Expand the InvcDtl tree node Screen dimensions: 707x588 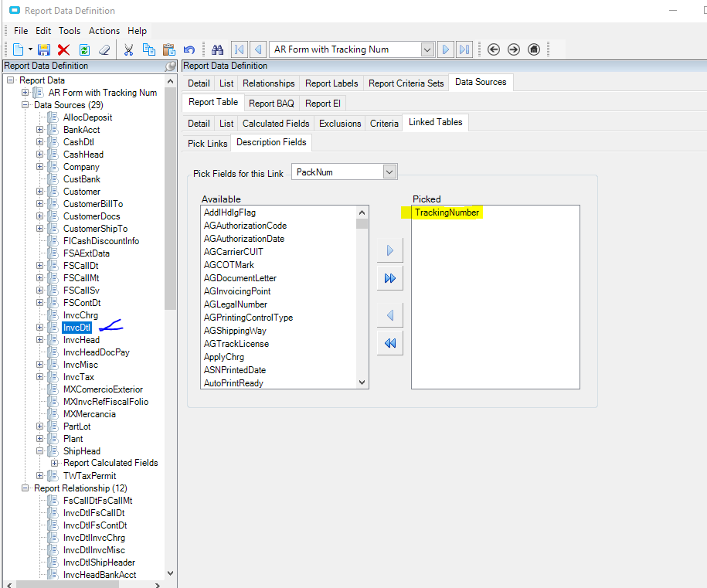tap(39, 328)
